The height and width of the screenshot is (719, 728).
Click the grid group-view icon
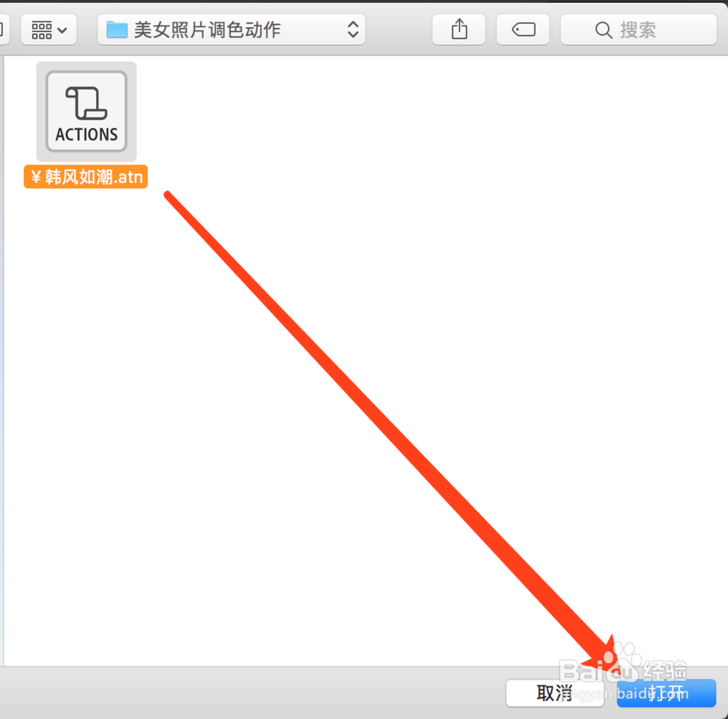[x=41, y=30]
